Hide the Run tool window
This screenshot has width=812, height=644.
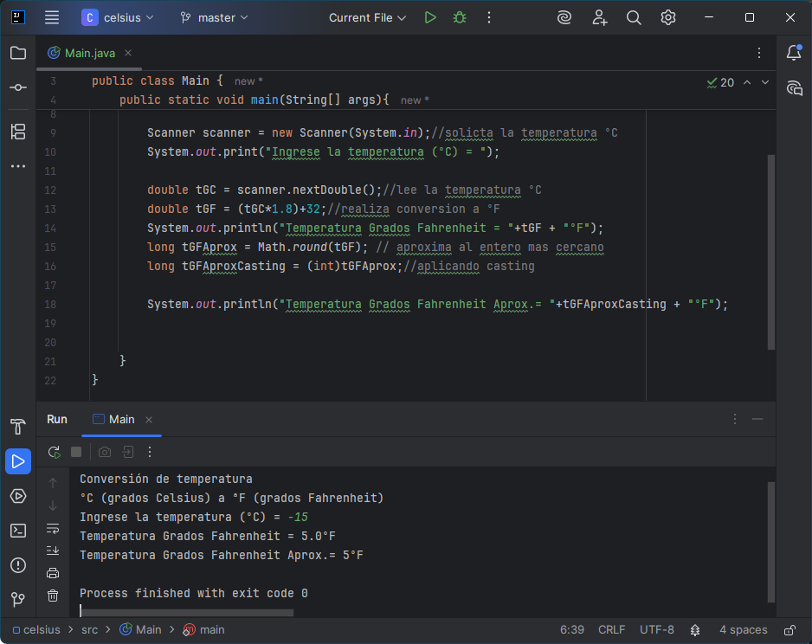(x=757, y=419)
